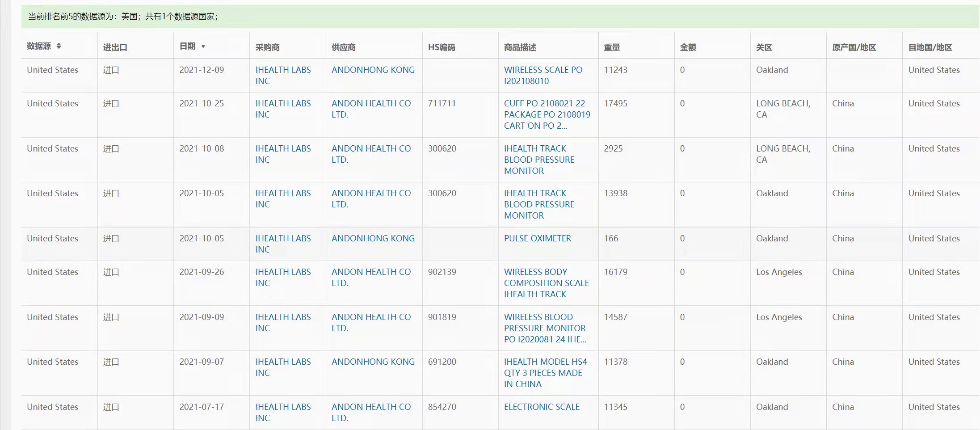Open supplier ANDONHONG KONG in PULSE OXIMETER row

point(373,238)
